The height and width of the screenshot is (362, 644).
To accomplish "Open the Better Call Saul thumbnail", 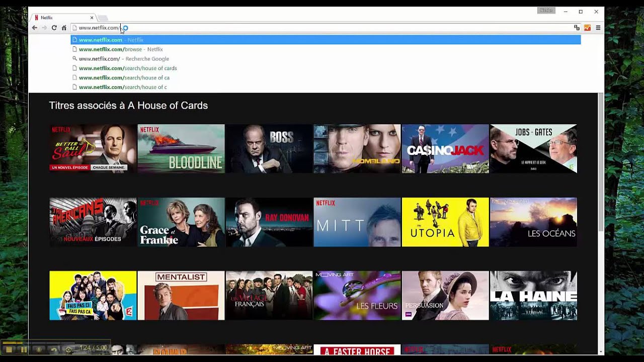I will pos(93,149).
